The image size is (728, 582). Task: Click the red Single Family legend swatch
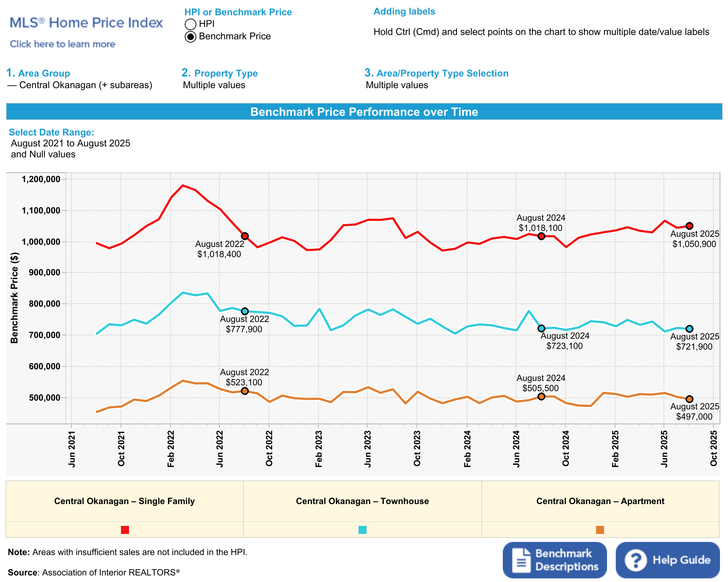(x=125, y=530)
